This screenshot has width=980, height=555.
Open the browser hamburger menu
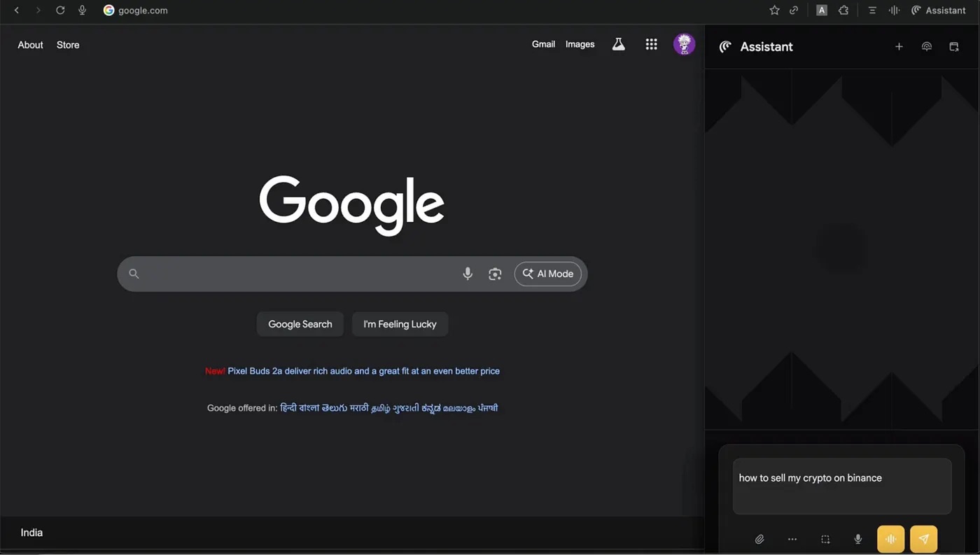(x=871, y=10)
